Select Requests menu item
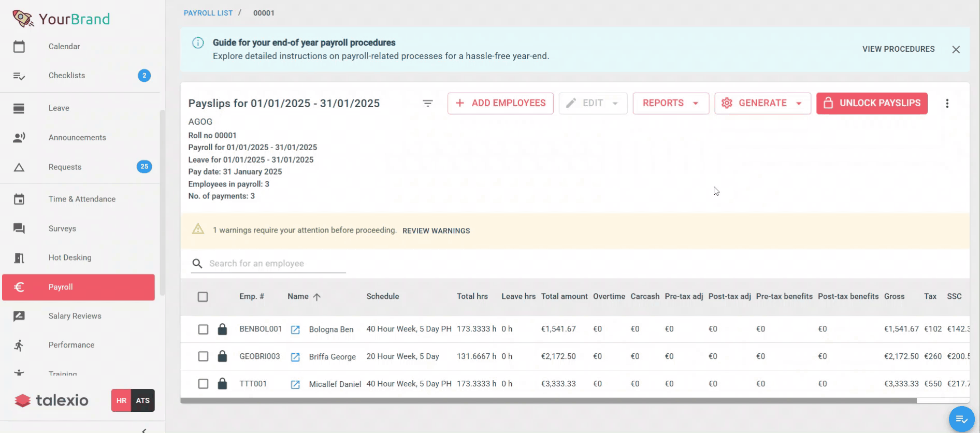 click(79, 167)
